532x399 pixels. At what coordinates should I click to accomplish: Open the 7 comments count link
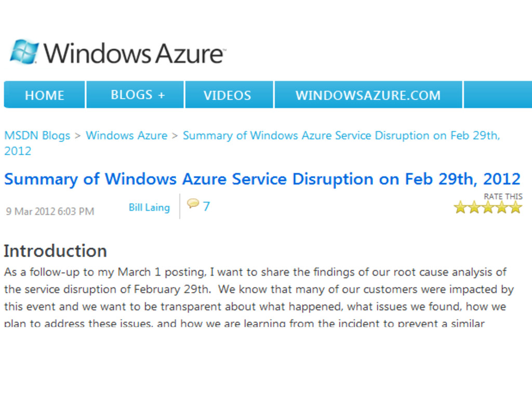click(x=206, y=207)
